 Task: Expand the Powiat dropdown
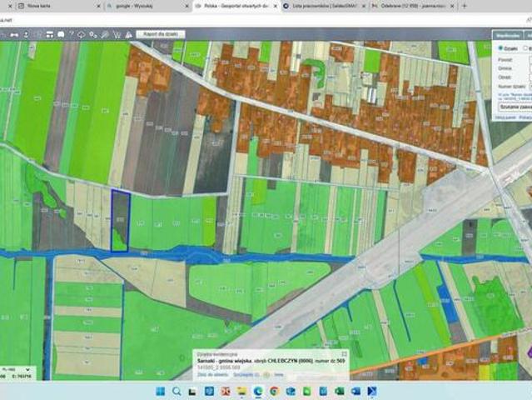pyautogui.click(x=530, y=61)
